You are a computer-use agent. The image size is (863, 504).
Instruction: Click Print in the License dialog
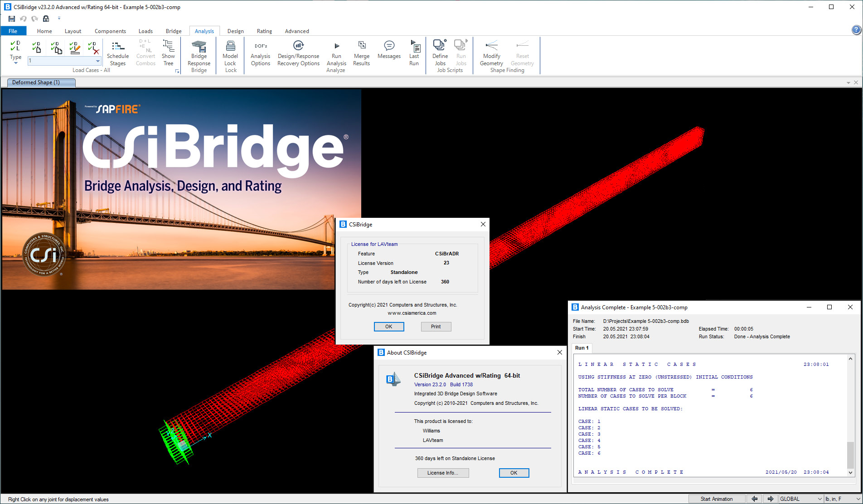point(436,326)
